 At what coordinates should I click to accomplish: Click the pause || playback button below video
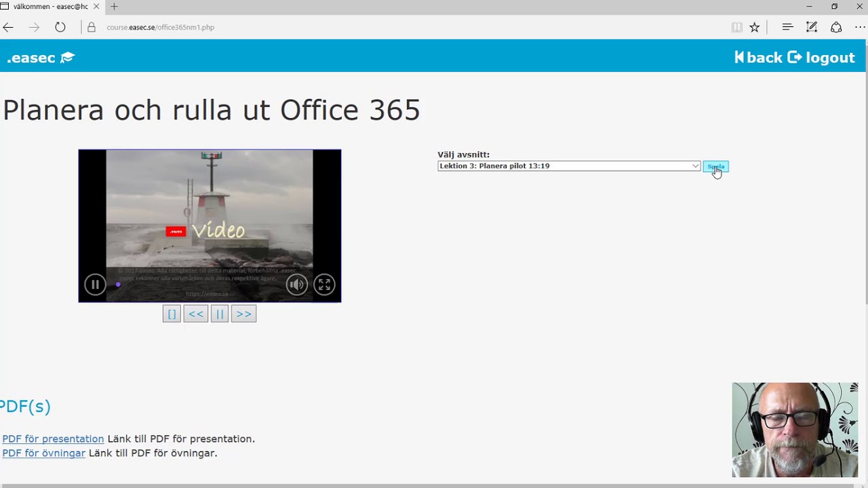point(219,313)
